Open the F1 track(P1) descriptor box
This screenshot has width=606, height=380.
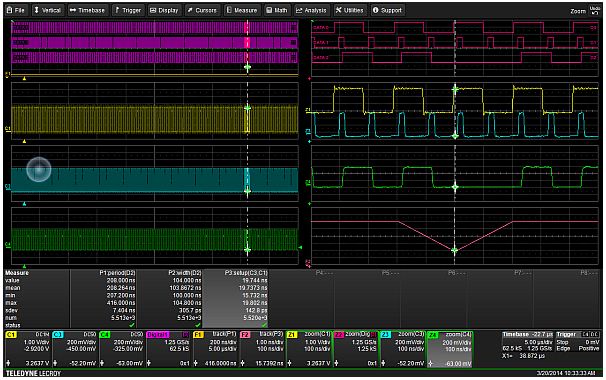point(216,349)
